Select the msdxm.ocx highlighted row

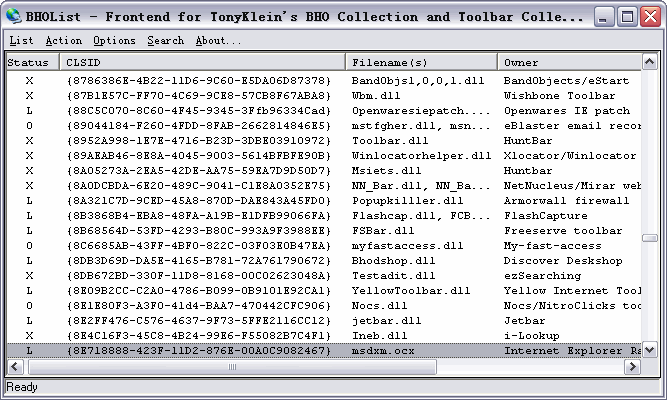[324, 351]
